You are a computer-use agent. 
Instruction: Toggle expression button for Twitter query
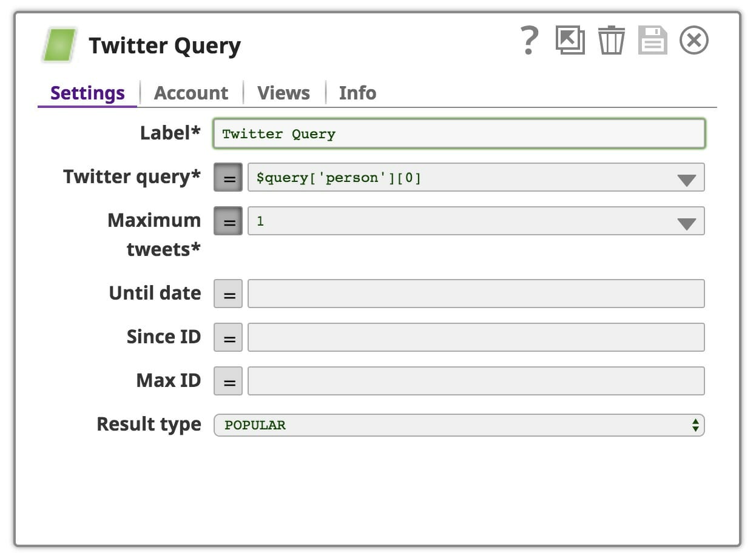pos(228,178)
